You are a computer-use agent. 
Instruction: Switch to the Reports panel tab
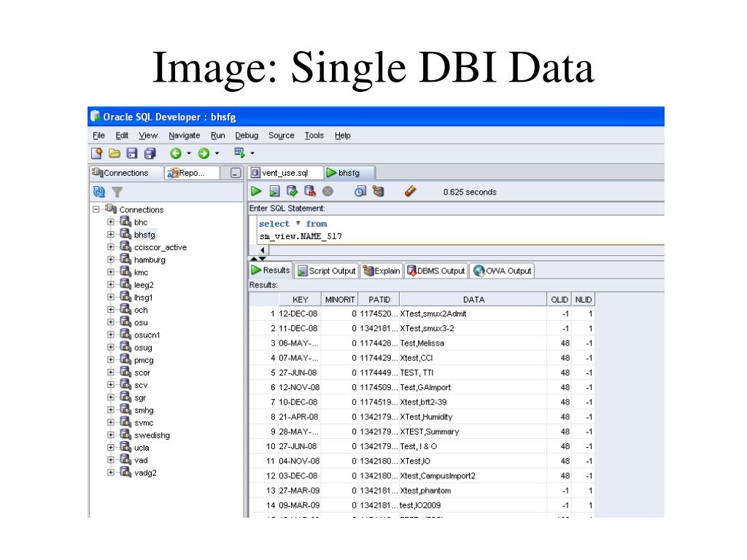[x=192, y=173]
